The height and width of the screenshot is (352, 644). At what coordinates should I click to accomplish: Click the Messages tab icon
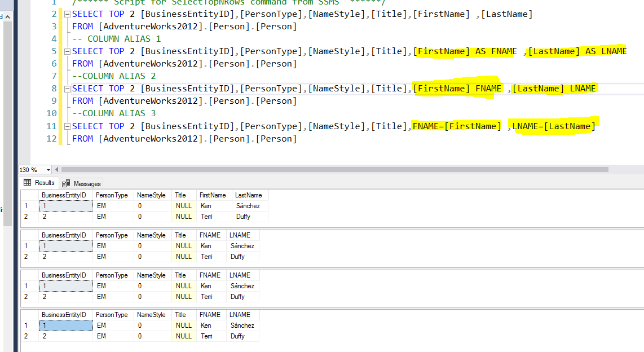(x=66, y=183)
